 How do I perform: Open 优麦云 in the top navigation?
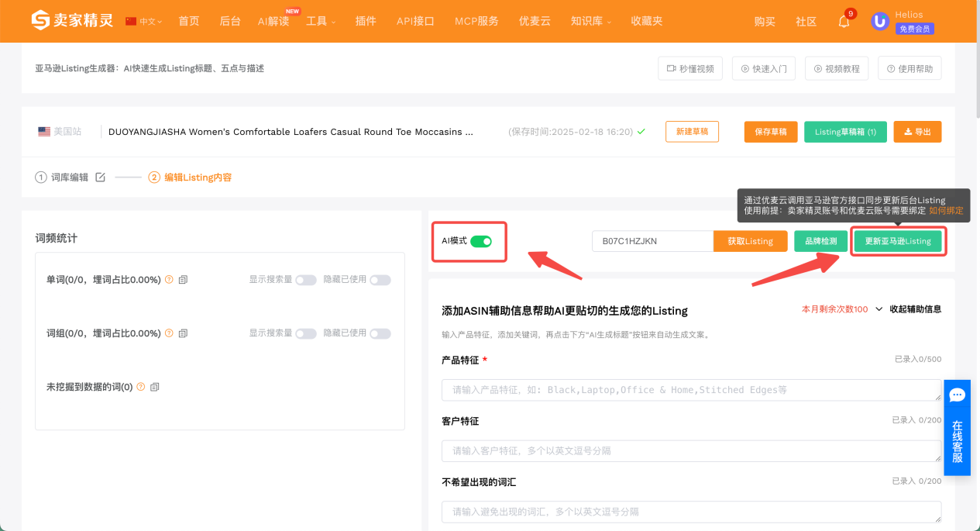pyautogui.click(x=535, y=22)
